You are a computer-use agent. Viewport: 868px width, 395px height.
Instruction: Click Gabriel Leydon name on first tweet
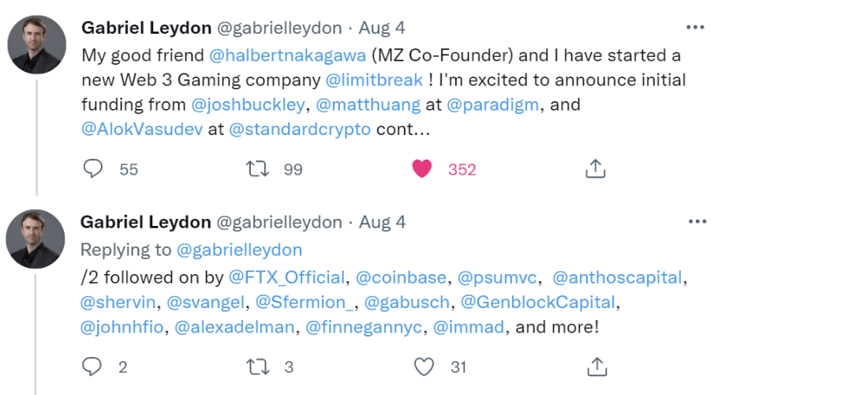coord(145,28)
